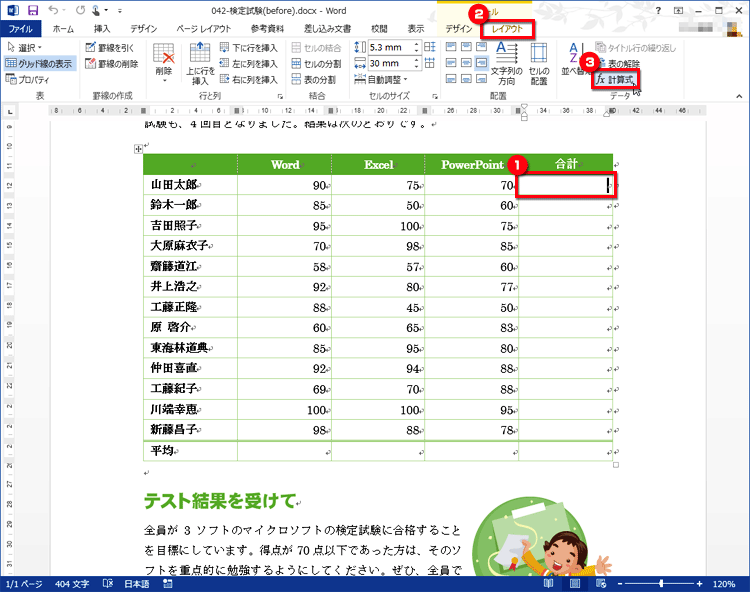
Task: Undo the last action in Quick Access Toolbar
Action: (x=53, y=11)
